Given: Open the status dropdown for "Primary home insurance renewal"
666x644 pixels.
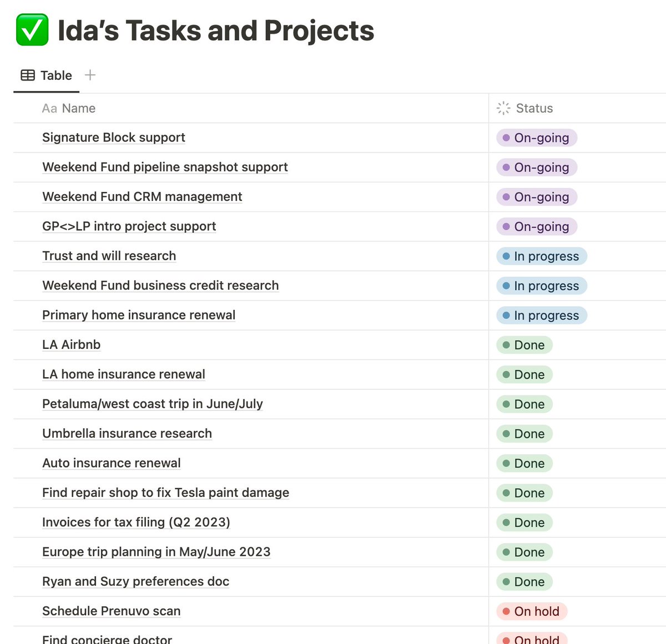Looking at the screenshot, I should click(541, 315).
